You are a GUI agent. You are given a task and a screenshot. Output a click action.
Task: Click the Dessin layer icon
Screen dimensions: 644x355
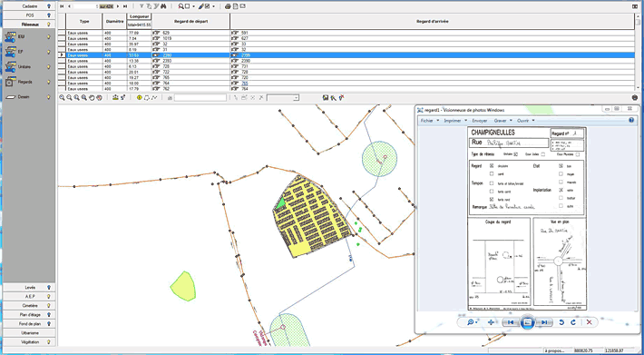point(10,97)
